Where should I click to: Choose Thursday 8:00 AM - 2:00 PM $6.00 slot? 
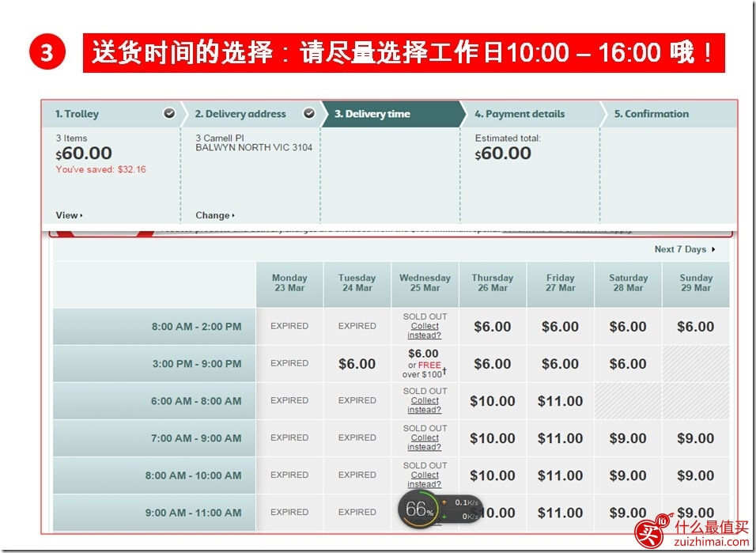pyautogui.click(x=492, y=327)
